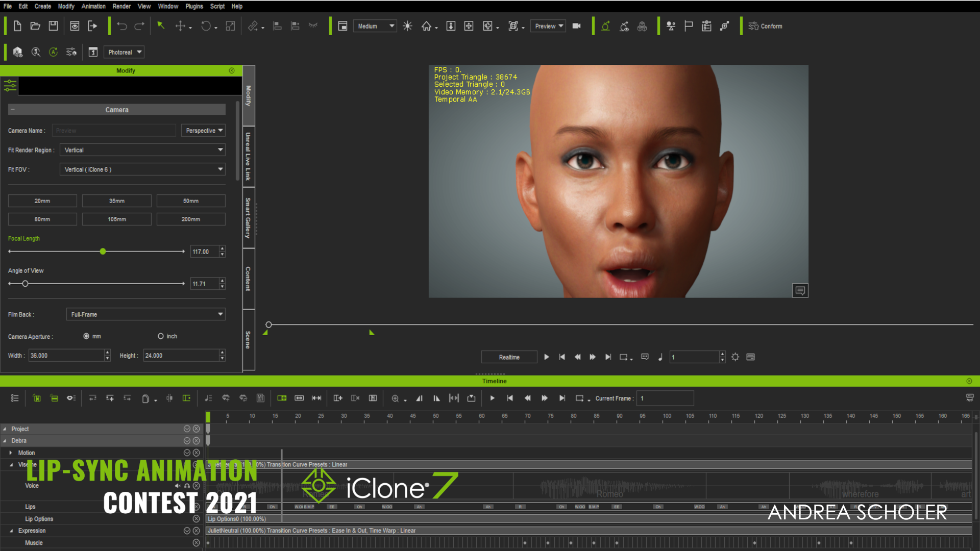Viewport: 980px width, 551px height.
Task: Activate the Move object tool
Action: coord(180,26)
